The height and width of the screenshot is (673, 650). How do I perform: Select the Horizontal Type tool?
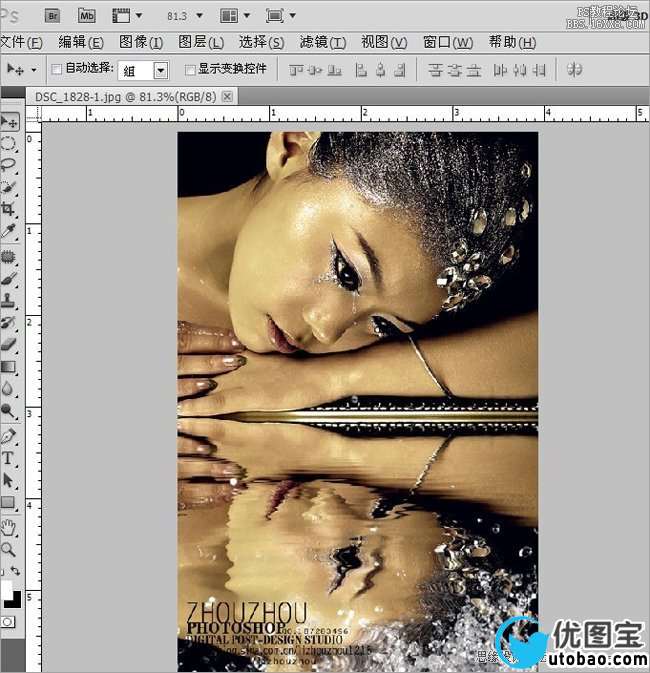9,458
